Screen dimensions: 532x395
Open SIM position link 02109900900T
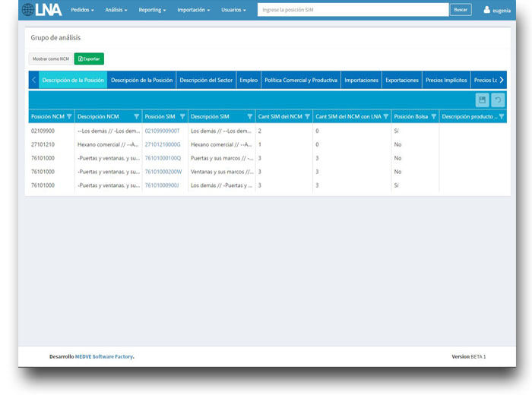[163, 131]
